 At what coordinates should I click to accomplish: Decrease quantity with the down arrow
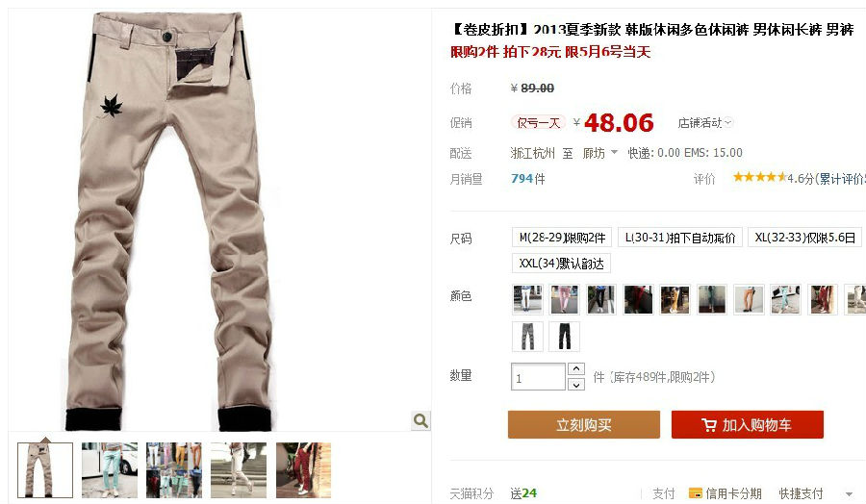(x=576, y=384)
